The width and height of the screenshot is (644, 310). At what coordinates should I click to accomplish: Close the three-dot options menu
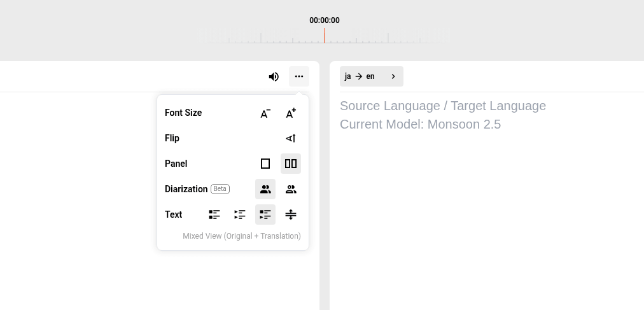tap(299, 76)
